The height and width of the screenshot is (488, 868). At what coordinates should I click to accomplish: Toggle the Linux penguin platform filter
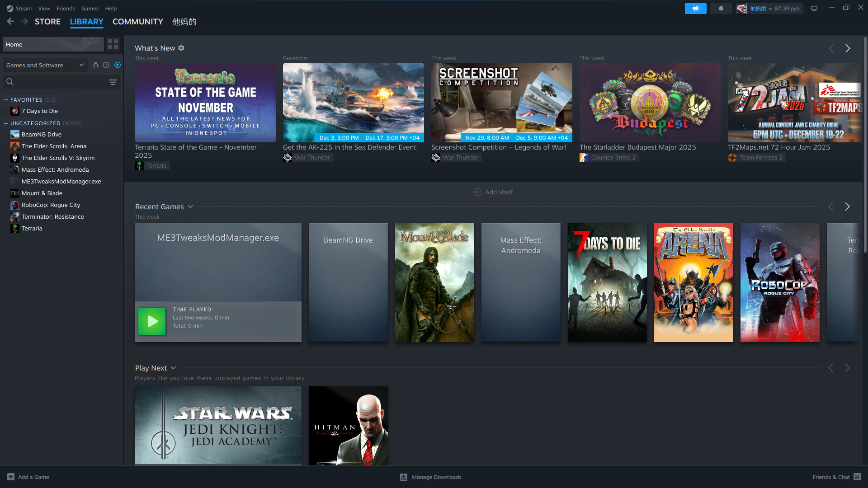click(95, 65)
